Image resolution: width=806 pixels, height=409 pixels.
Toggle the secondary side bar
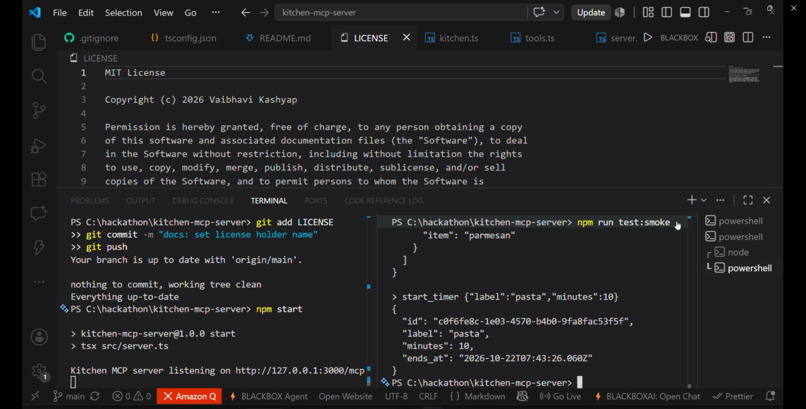tap(704, 12)
